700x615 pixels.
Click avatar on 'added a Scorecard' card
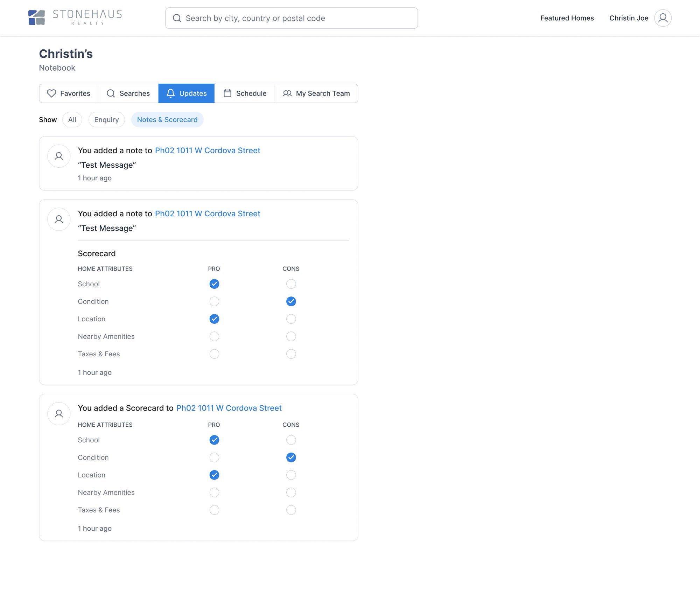(x=59, y=414)
